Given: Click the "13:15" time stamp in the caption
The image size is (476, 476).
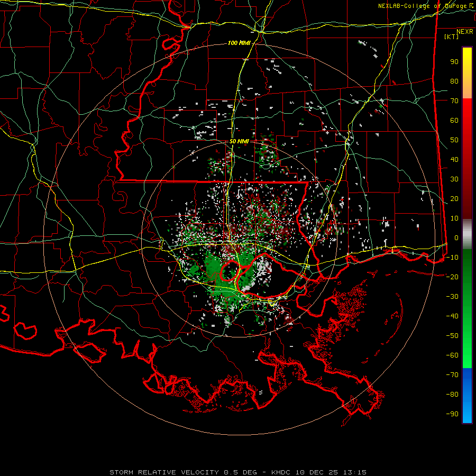Looking at the screenshot, I should point(354,472).
